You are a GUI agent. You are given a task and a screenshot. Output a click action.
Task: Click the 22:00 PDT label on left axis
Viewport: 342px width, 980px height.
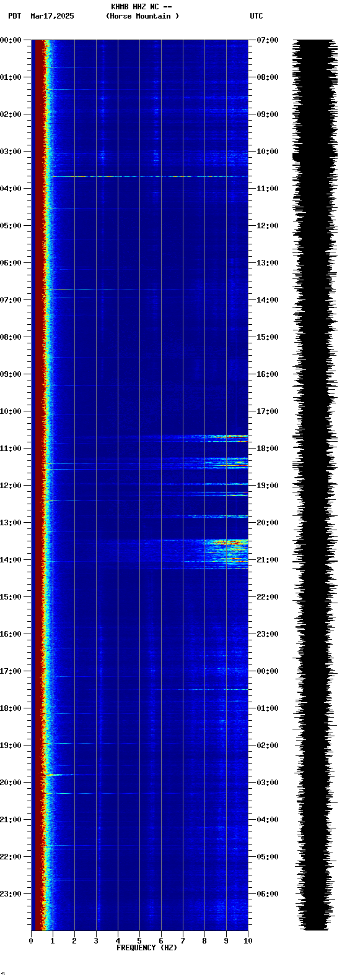coord(11,857)
